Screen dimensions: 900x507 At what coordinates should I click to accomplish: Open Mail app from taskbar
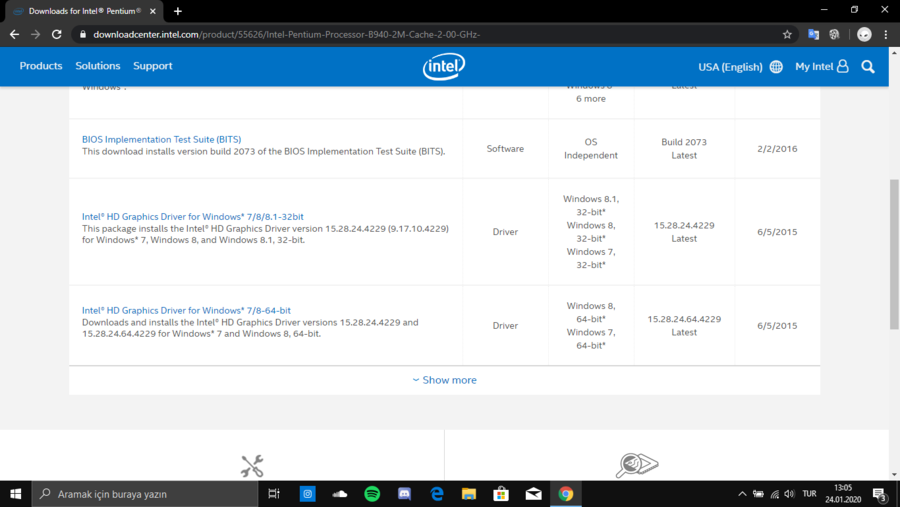coord(533,494)
